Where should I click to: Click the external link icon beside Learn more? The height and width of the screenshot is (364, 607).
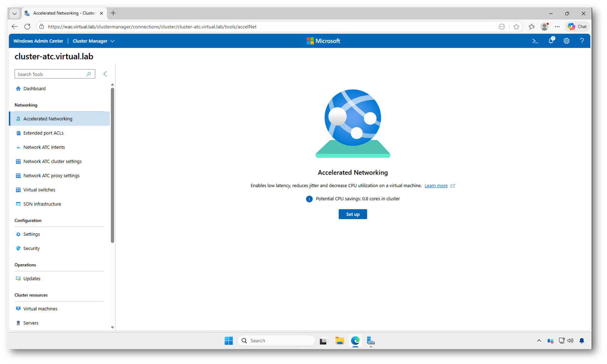453,186
